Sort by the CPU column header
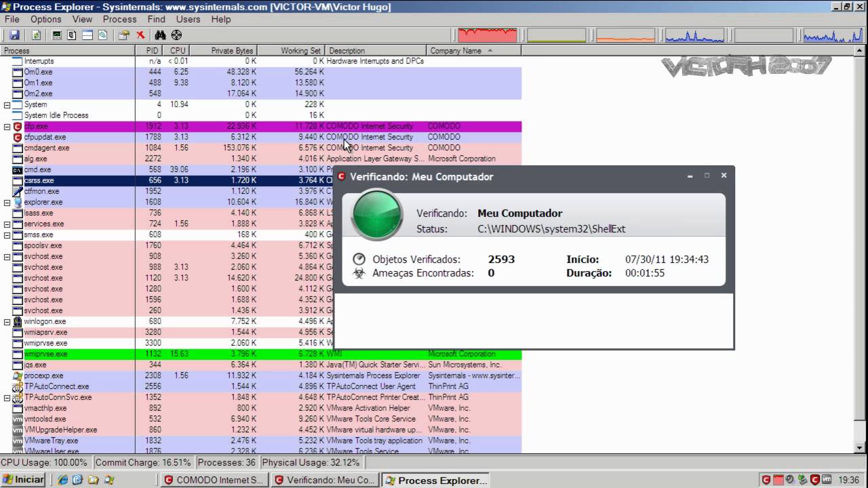Screen dimensions: 868x488 point(176,51)
